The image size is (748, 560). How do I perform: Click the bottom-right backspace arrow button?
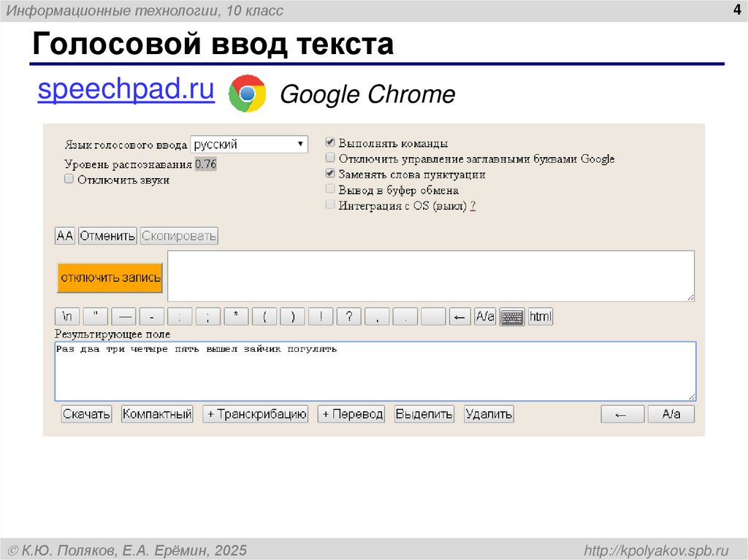point(622,414)
